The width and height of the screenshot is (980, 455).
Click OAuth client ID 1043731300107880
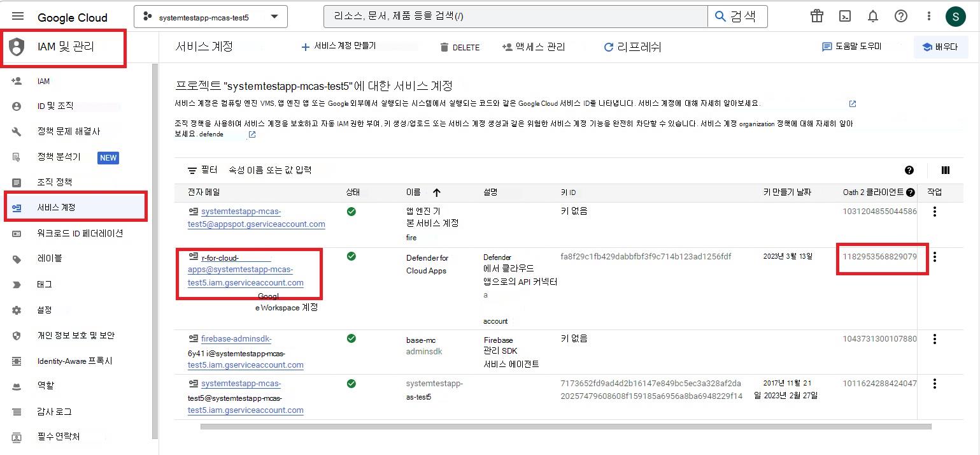tap(880, 339)
